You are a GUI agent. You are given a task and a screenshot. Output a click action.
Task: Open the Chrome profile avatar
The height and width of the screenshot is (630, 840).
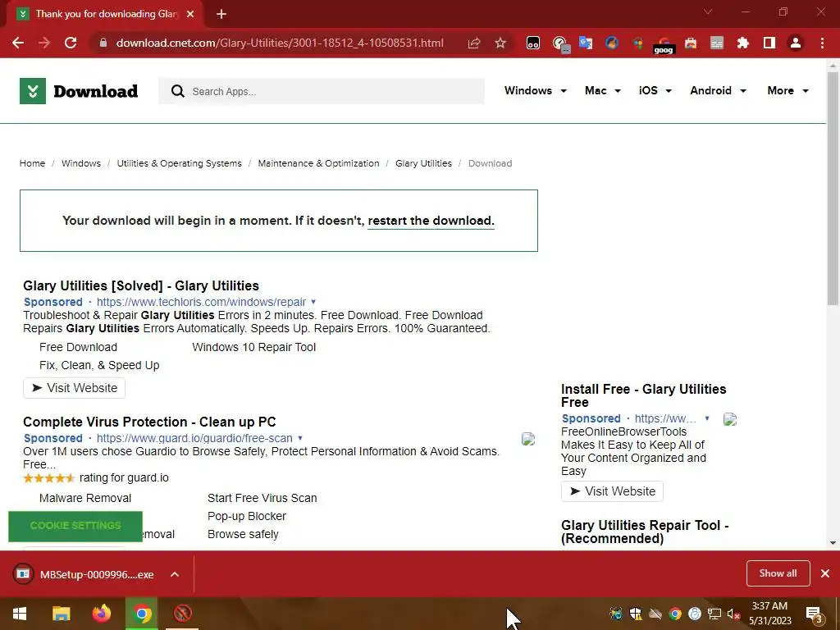point(796,43)
